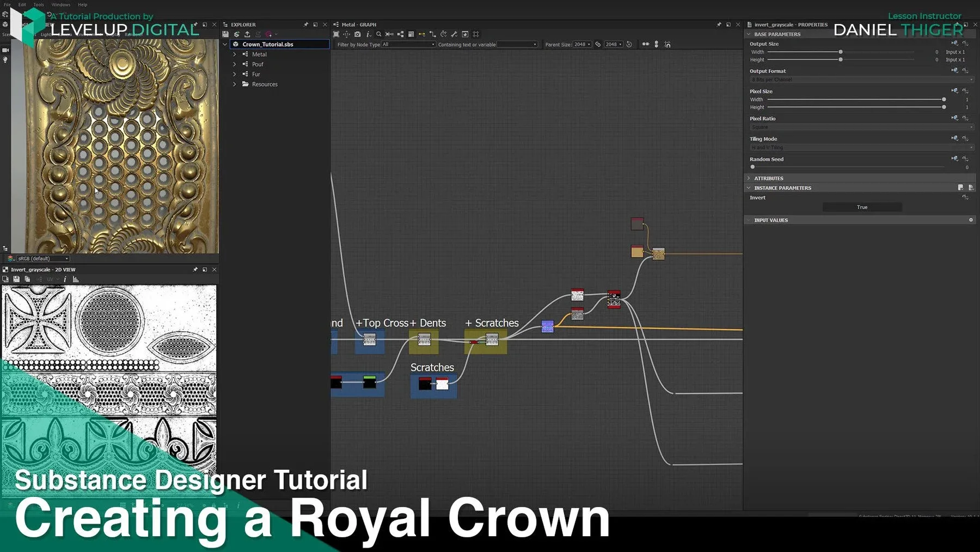Screen dimensions: 980x552
Task: Collapse the BASE PARAMETERS section
Action: click(749, 34)
